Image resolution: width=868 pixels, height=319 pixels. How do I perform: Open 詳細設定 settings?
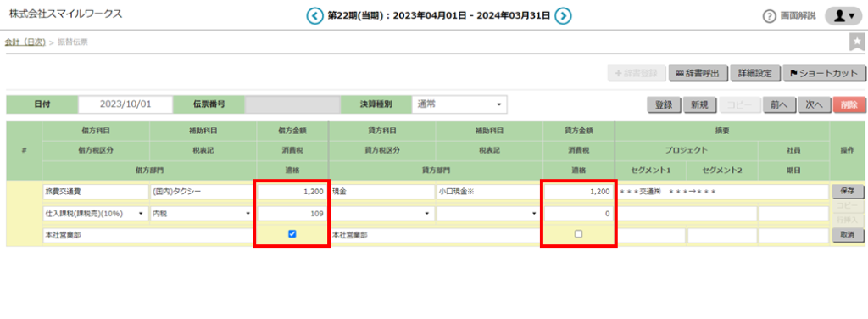pos(755,73)
